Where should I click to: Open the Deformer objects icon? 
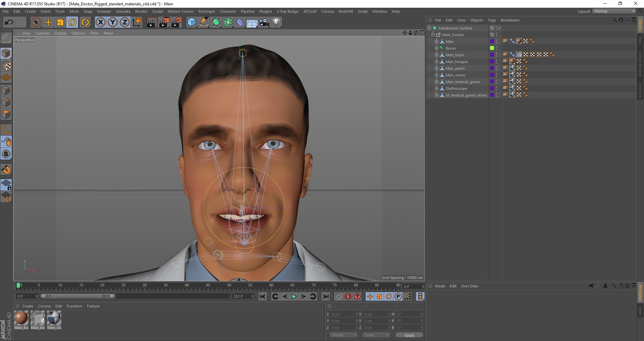[x=240, y=22]
